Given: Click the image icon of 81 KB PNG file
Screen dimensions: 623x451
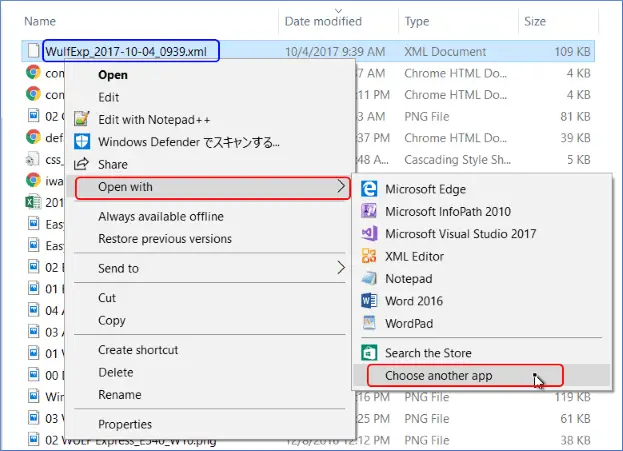Looking at the screenshot, I should [34, 116].
